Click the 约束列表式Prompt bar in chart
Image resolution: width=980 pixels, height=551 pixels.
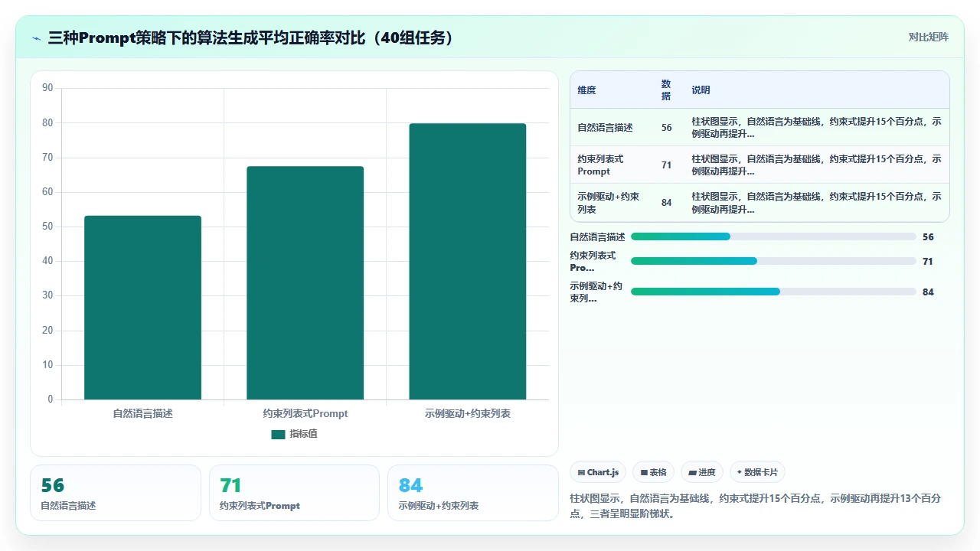(305, 283)
